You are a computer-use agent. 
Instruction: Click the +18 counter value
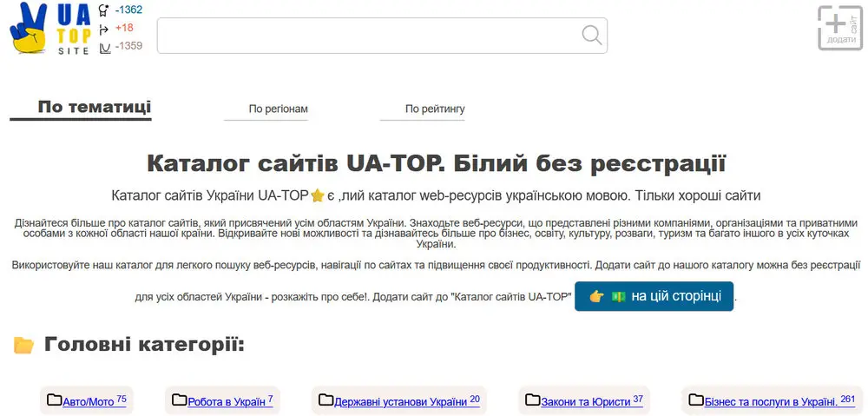pos(124,28)
